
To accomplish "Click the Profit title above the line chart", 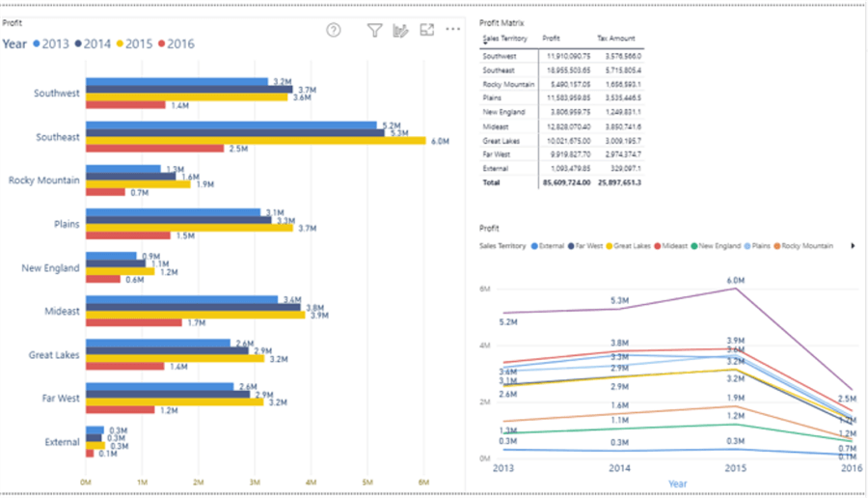I will tap(489, 228).
